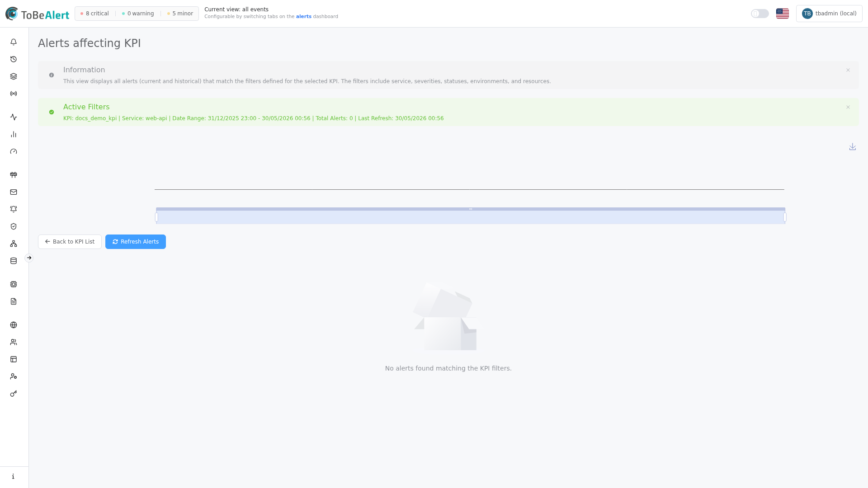Image resolution: width=868 pixels, height=488 pixels.
Task: Open language selector via US flag
Action: pyautogui.click(x=783, y=14)
